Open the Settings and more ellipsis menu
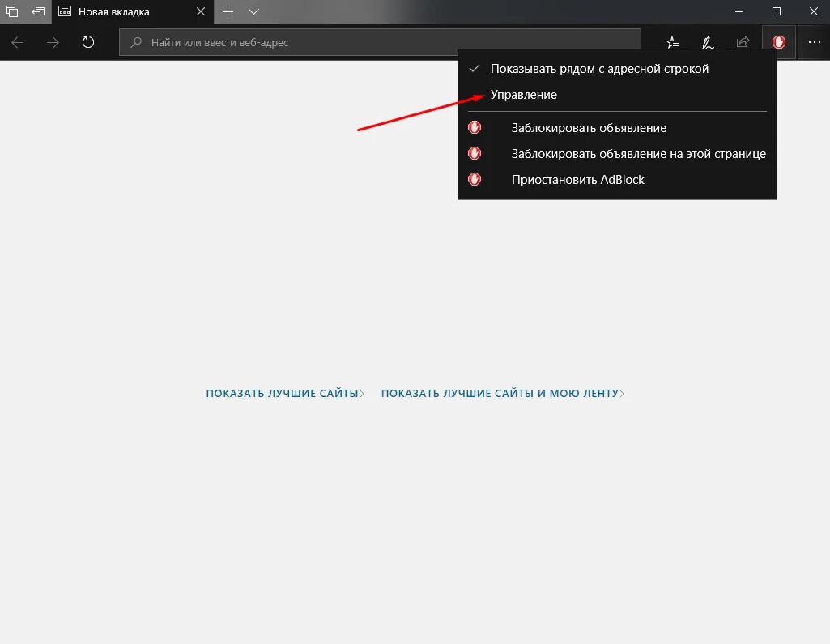This screenshot has height=644, width=830. pos(814,42)
